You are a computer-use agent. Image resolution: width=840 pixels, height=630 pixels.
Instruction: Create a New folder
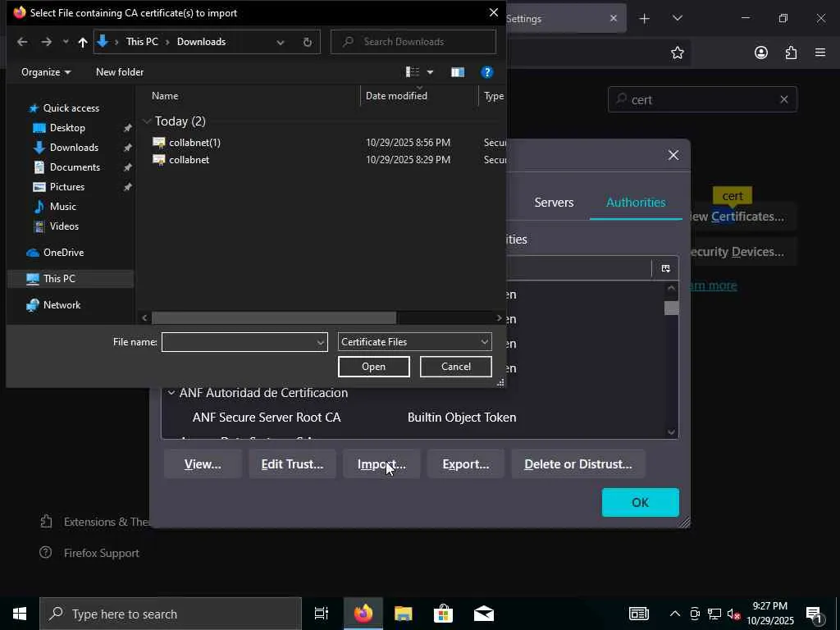[120, 72]
